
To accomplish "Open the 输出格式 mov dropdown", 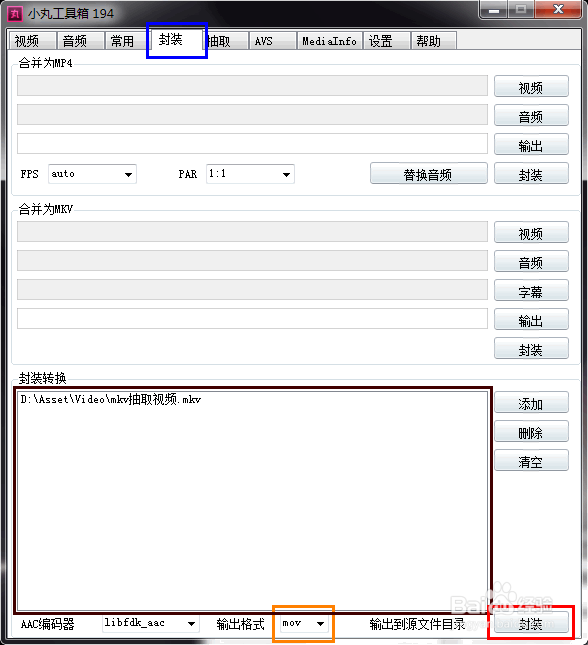I will (x=304, y=623).
